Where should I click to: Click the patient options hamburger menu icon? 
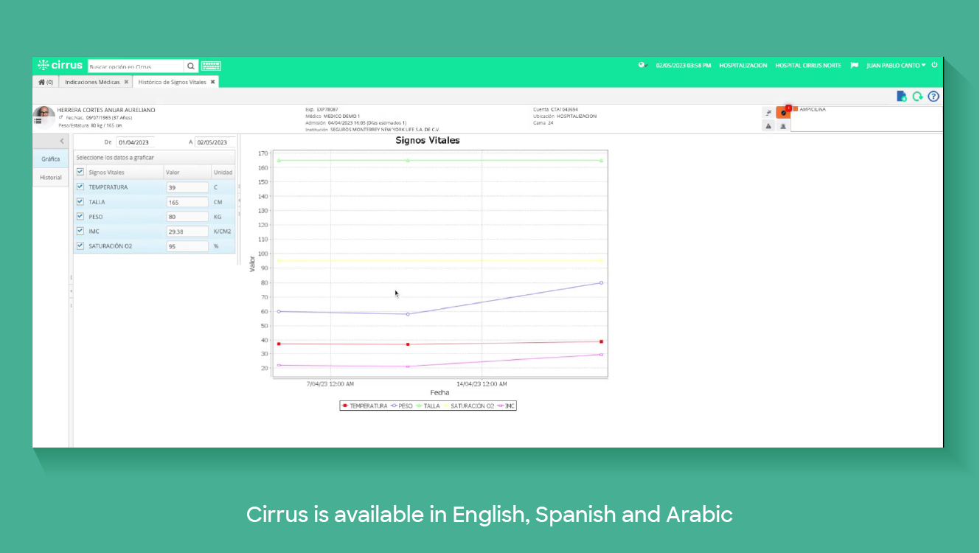click(x=38, y=121)
